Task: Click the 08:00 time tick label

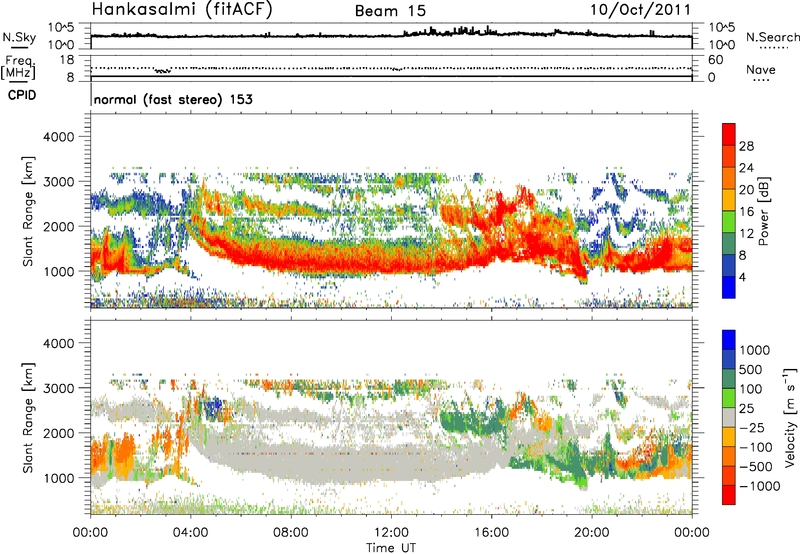Action: tap(291, 533)
